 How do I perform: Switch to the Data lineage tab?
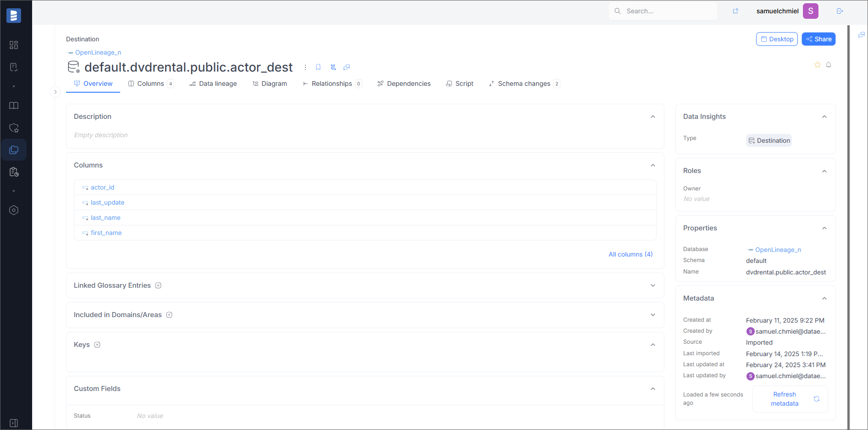[x=213, y=84]
